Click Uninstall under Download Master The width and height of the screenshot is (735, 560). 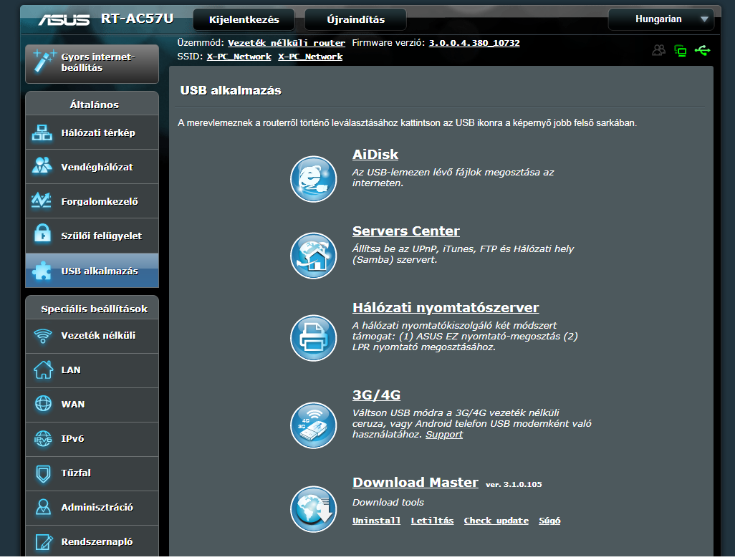coord(376,521)
